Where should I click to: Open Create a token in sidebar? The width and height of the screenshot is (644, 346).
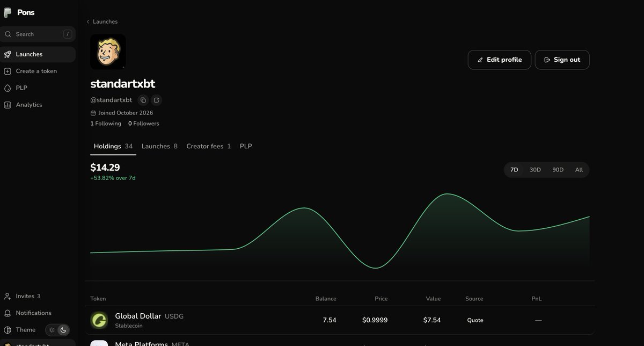(38, 71)
